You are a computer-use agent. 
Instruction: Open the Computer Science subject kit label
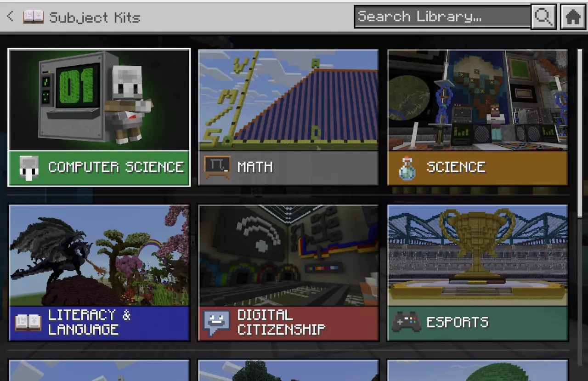click(116, 167)
